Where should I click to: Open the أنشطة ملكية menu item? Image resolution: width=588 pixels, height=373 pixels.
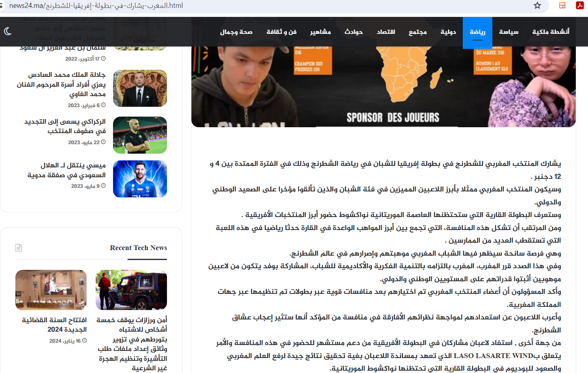[x=551, y=32]
